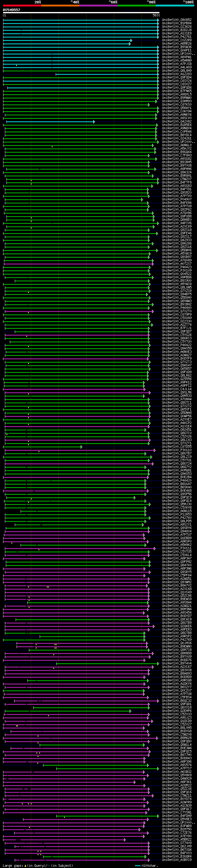Select the UniRef100_A8VPW1 label
The width and height of the screenshot is (197, 868).
pyautogui.click(x=177, y=57)
